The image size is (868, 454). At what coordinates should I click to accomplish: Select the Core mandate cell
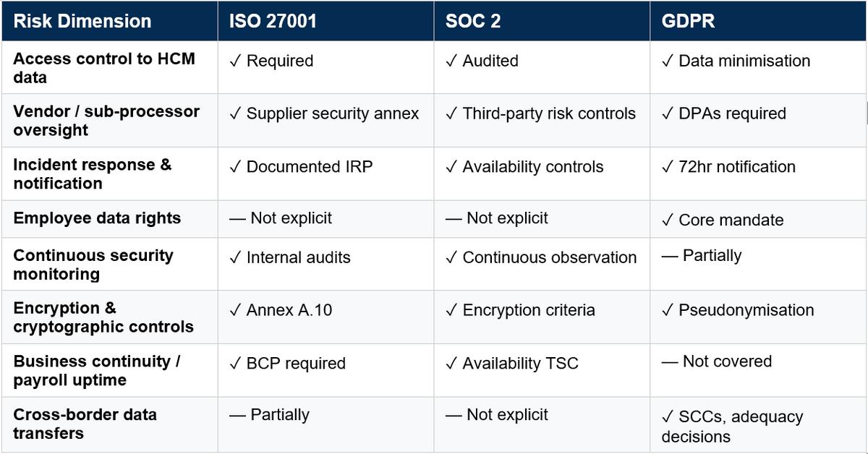pyautogui.click(x=758, y=218)
